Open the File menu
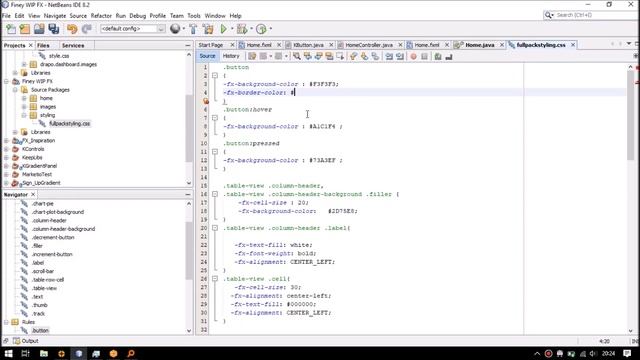This screenshot has height=360, width=640. [x=7, y=16]
